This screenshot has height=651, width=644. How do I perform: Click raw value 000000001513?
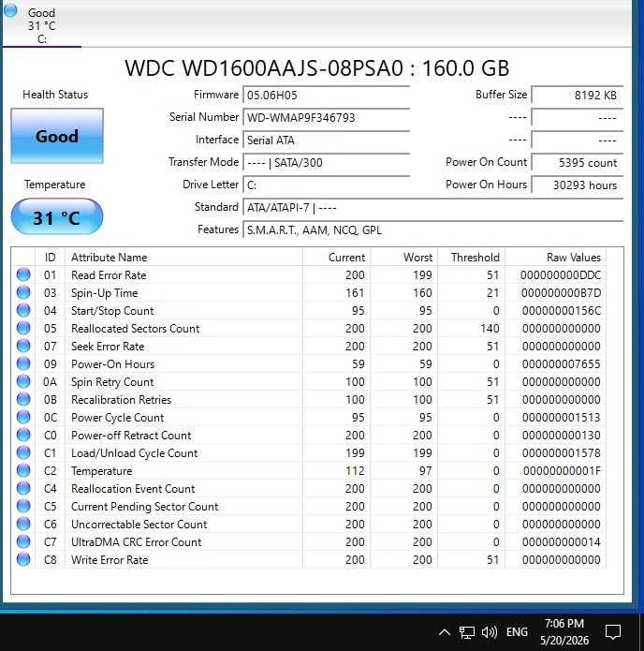point(562,417)
